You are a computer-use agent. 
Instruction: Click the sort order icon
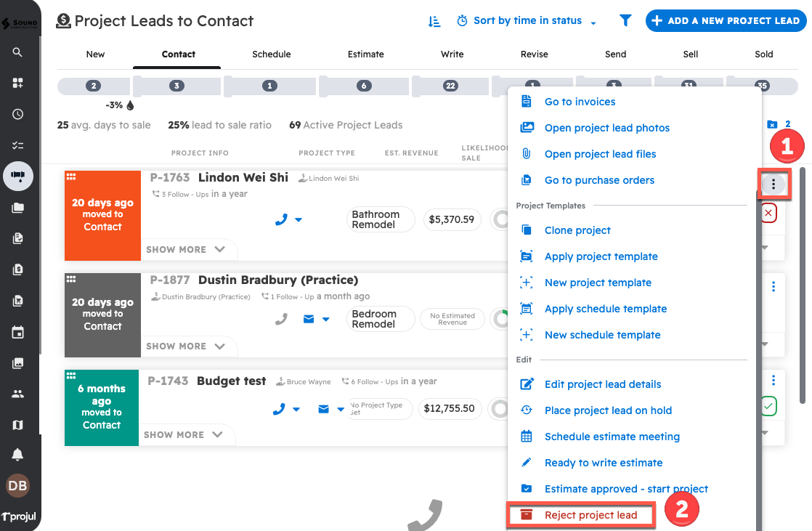pyautogui.click(x=434, y=21)
